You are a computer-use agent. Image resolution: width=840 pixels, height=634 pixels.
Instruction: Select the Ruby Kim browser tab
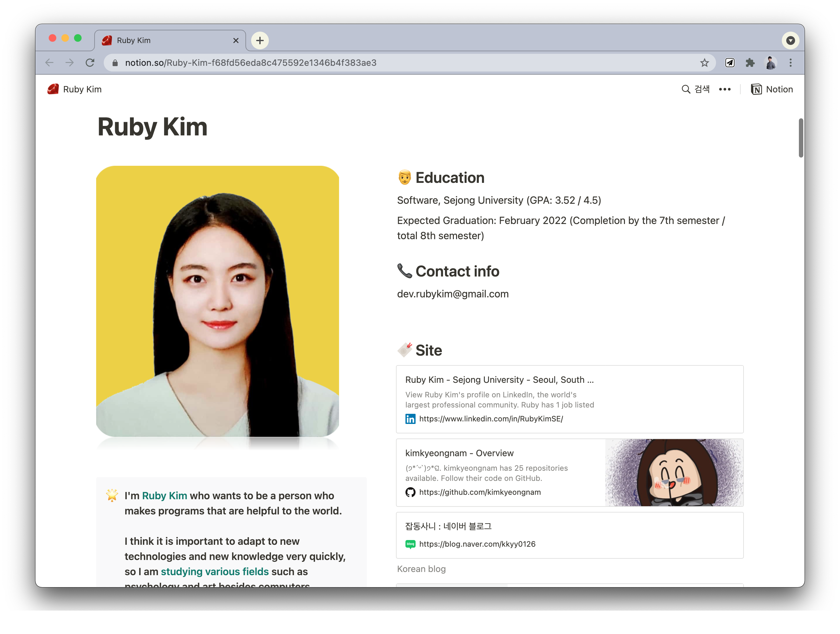[x=170, y=40]
